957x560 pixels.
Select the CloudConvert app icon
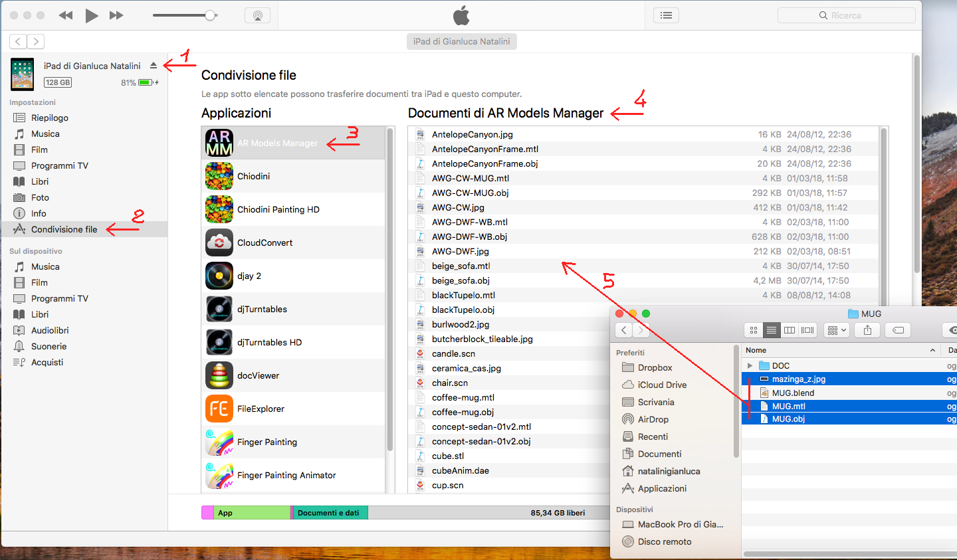click(219, 242)
